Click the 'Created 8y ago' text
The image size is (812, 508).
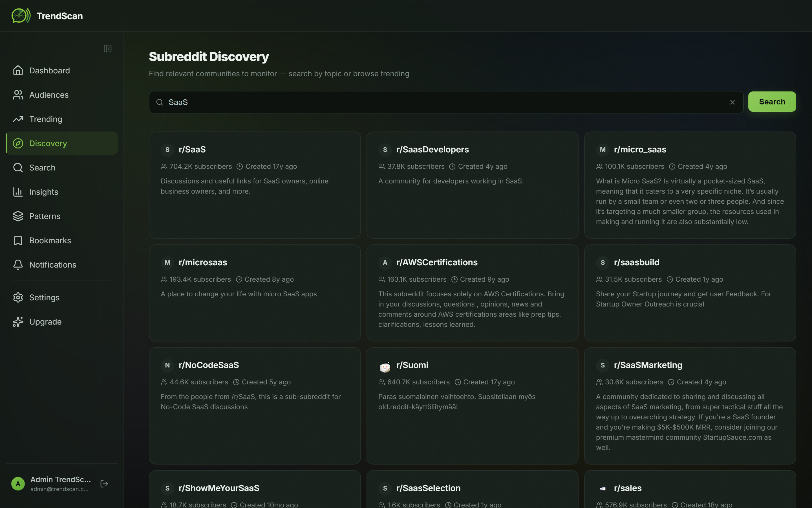pos(269,279)
